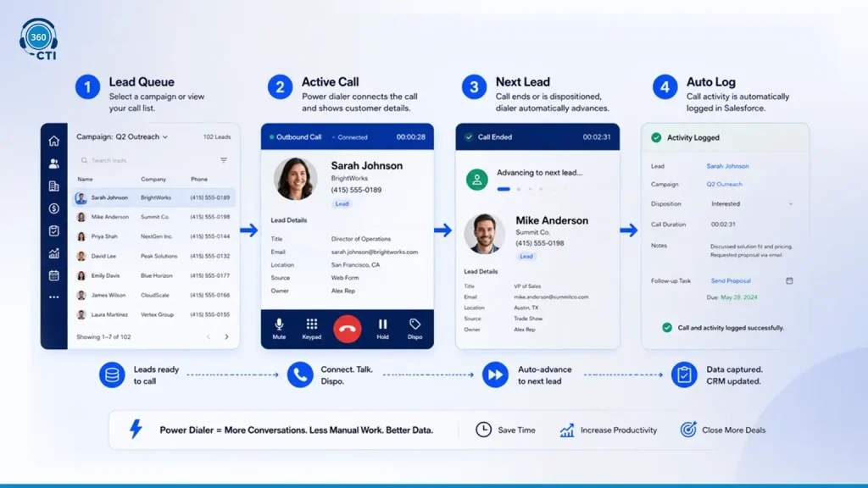This screenshot has height=488, width=868.
Task: Go to next page of leads
Action: 226,337
